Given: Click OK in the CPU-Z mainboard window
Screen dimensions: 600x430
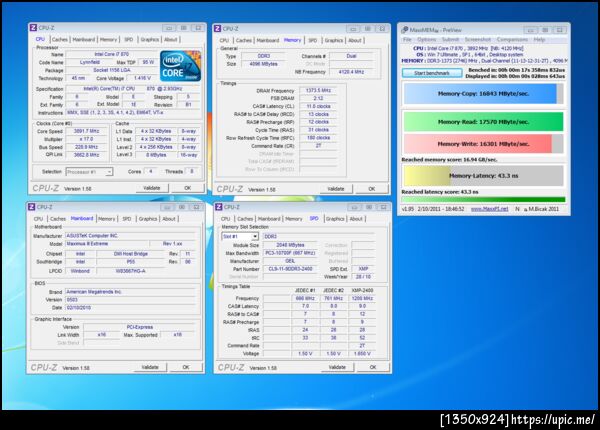Looking at the screenshot, I should click(186, 367).
